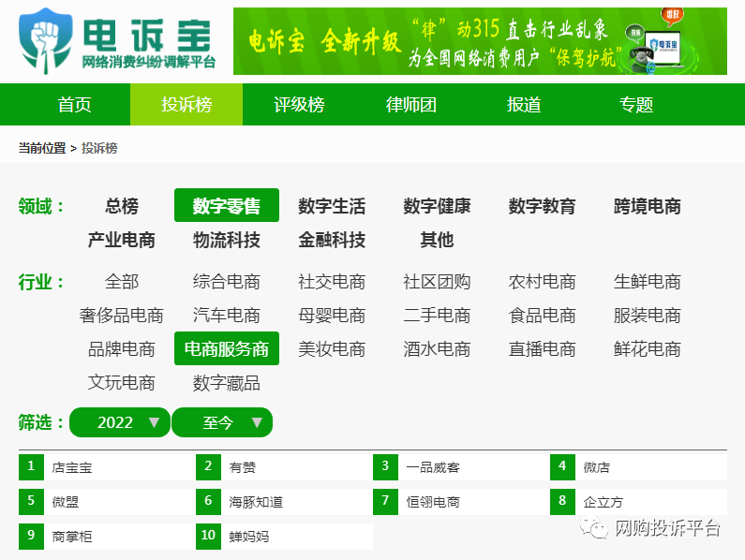
Task: Open 律师团 tab
Action: pos(411,105)
